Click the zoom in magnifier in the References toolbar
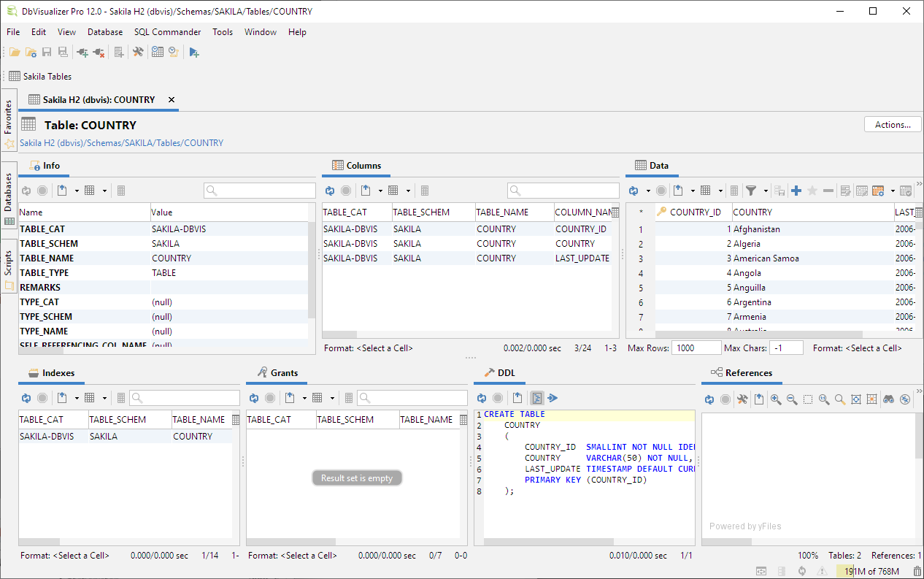924x579 pixels. (775, 399)
